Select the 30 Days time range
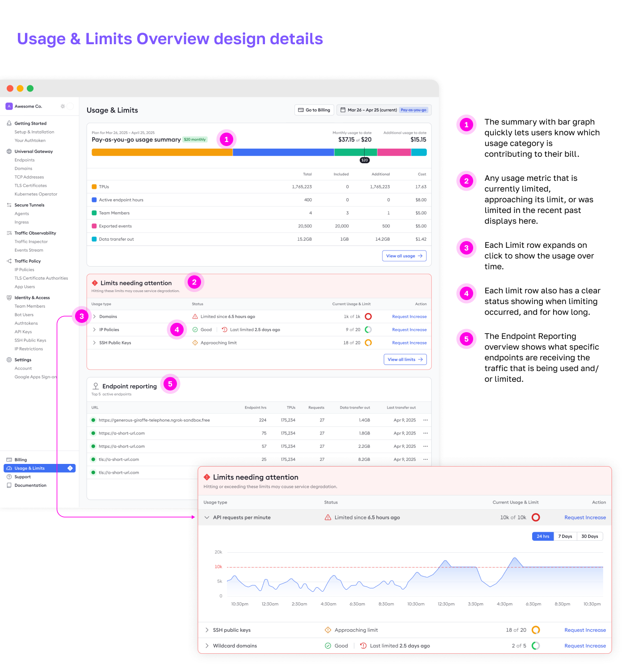This screenshot has width=630, height=672. pyautogui.click(x=590, y=536)
